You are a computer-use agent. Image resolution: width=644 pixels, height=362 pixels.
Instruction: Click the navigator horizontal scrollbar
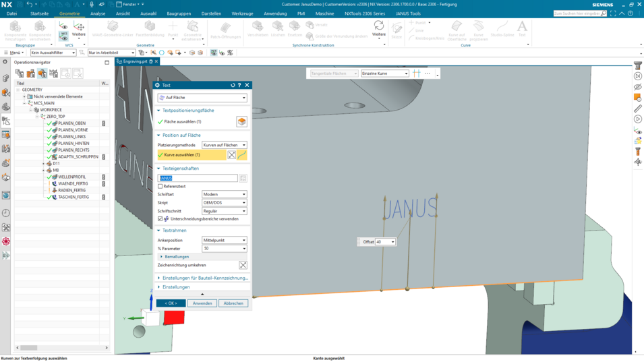(x=61, y=348)
